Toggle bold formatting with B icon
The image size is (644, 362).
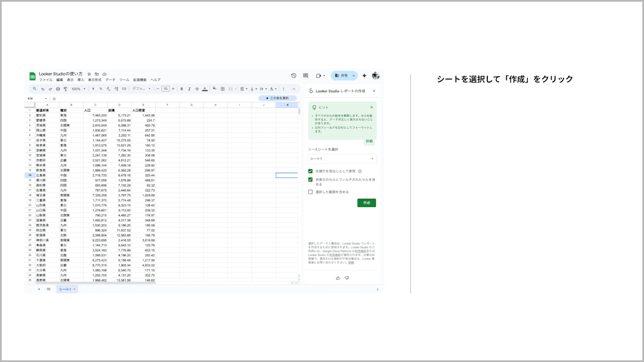181,89
